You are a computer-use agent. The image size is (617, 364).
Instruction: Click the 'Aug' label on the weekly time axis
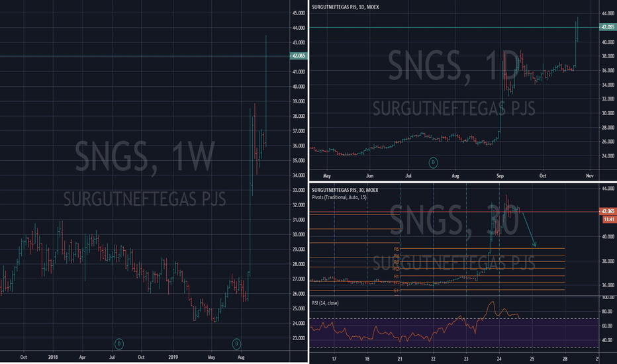(x=241, y=357)
